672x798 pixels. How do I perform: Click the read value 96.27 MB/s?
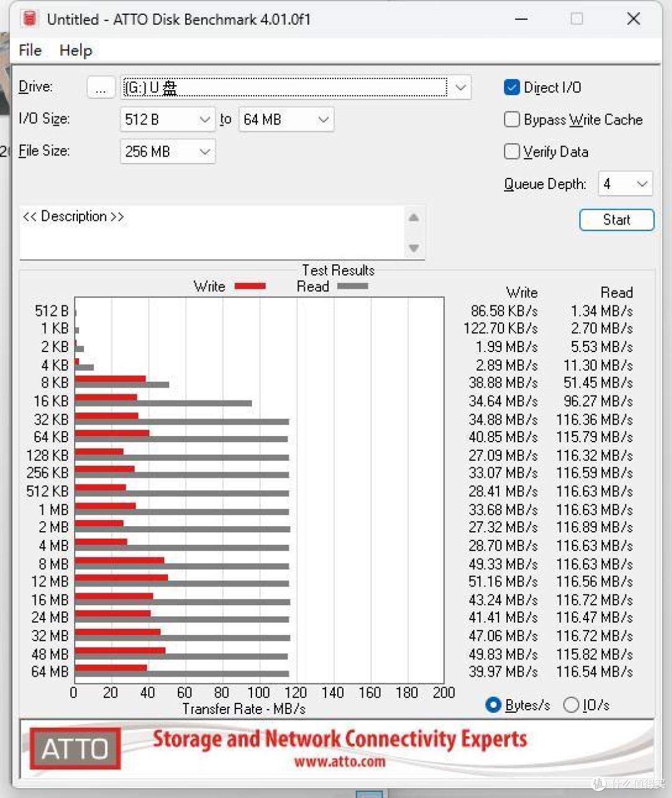599,401
